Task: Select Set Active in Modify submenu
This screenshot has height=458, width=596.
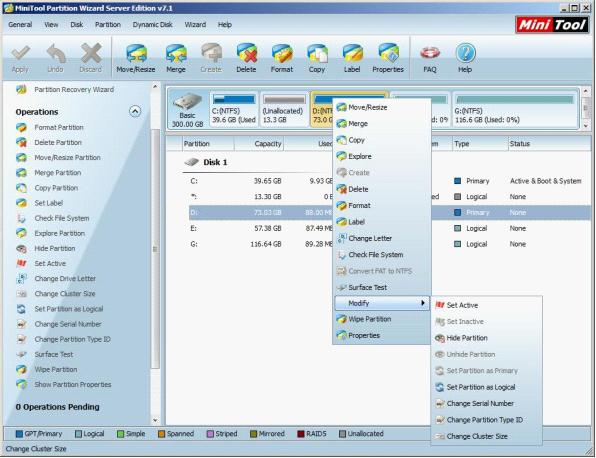Action: [487, 305]
